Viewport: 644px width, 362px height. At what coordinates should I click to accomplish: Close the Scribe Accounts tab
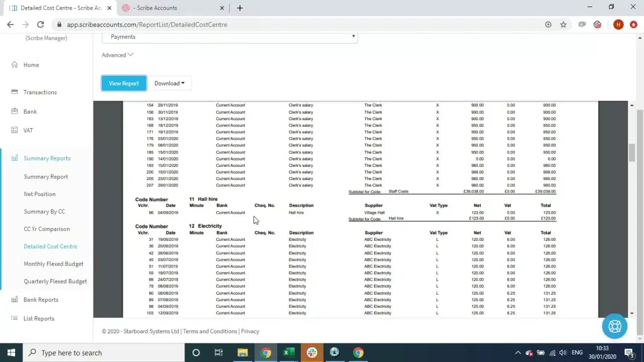point(222,8)
